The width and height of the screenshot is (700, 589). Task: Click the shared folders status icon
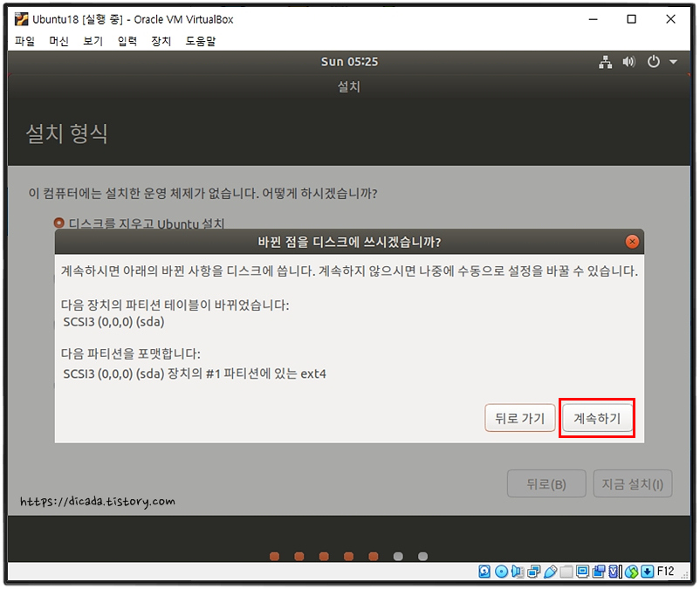point(566,572)
